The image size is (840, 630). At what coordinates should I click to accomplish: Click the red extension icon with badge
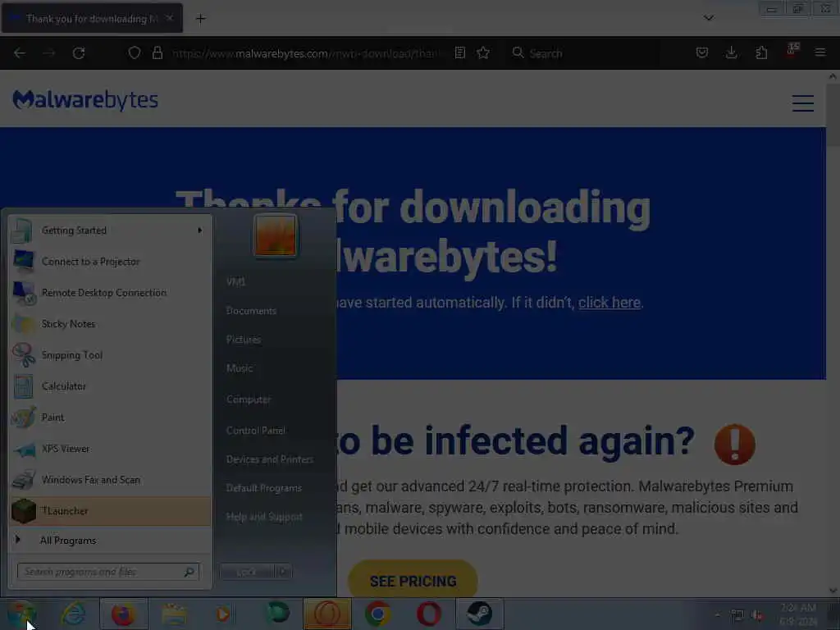coord(792,51)
